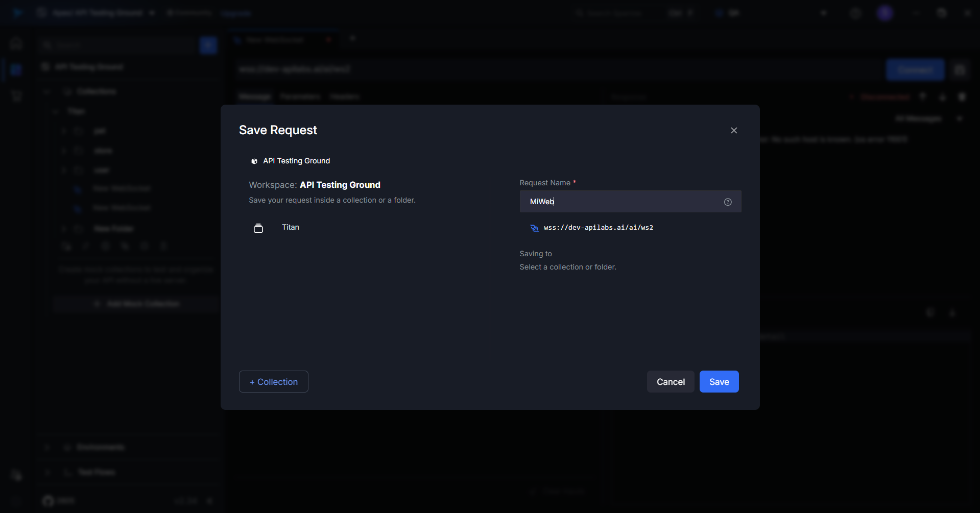Screen dimensions: 980x513
Task: Click the workspace cube icon in breadcrumb
Action: pos(254,161)
